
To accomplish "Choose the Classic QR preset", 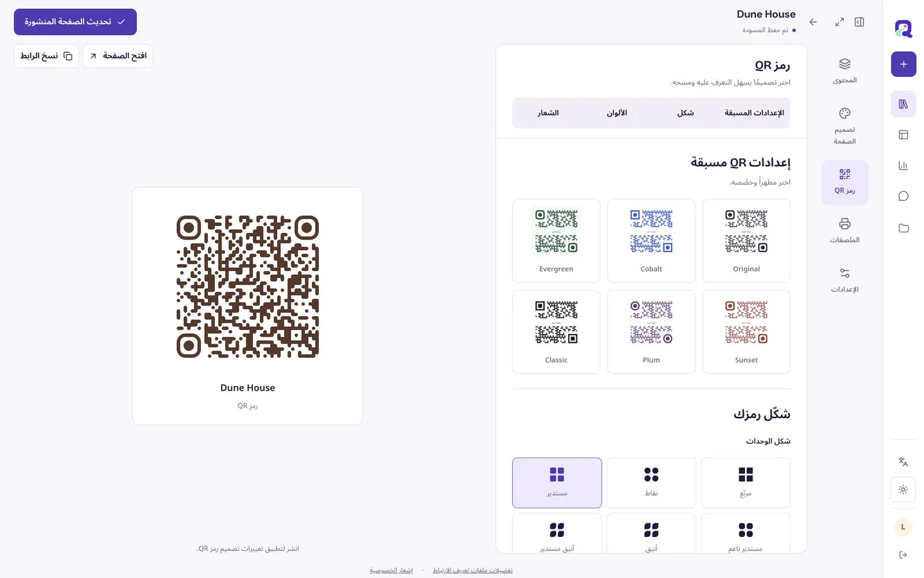I will 556,332.
